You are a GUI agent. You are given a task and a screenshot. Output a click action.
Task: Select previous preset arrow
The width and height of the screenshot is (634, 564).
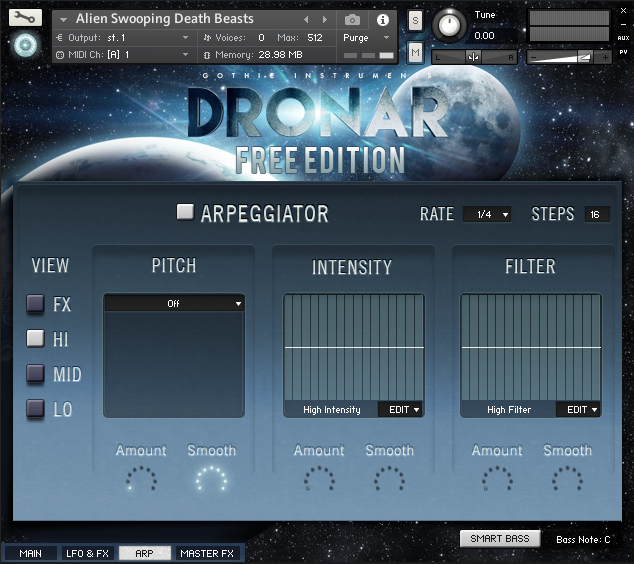coord(306,19)
